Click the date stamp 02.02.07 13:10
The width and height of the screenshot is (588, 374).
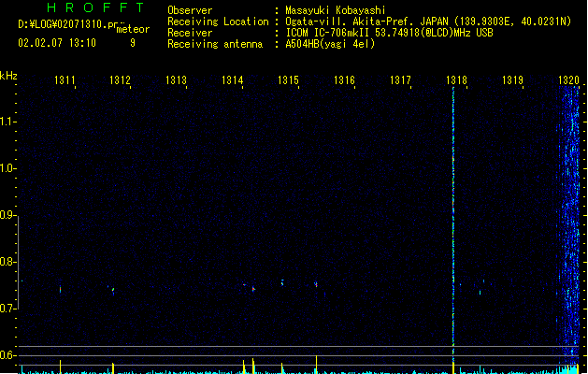(x=57, y=43)
